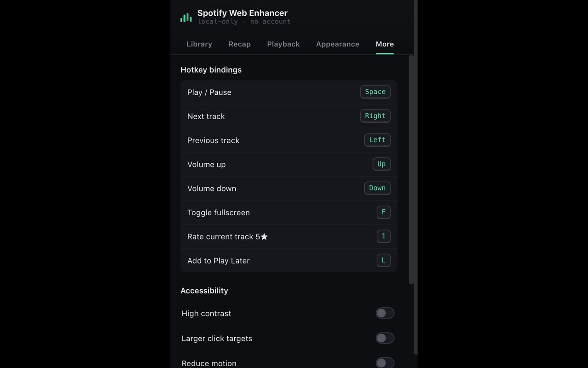The width and height of the screenshot is (588, 368).
Task: Change the Right key binding for Next track
Action: pyautogui.click(x=375, y=116)
